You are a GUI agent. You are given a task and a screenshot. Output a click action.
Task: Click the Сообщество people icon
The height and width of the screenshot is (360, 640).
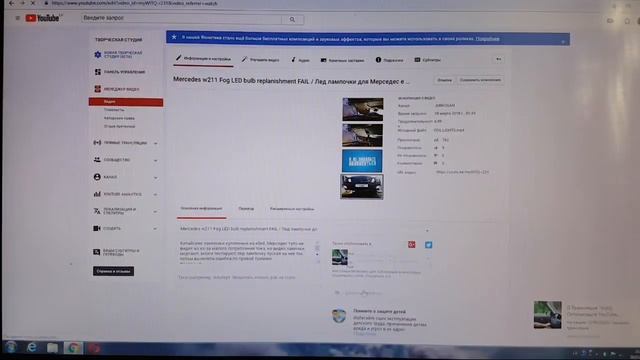click(97, 160)
